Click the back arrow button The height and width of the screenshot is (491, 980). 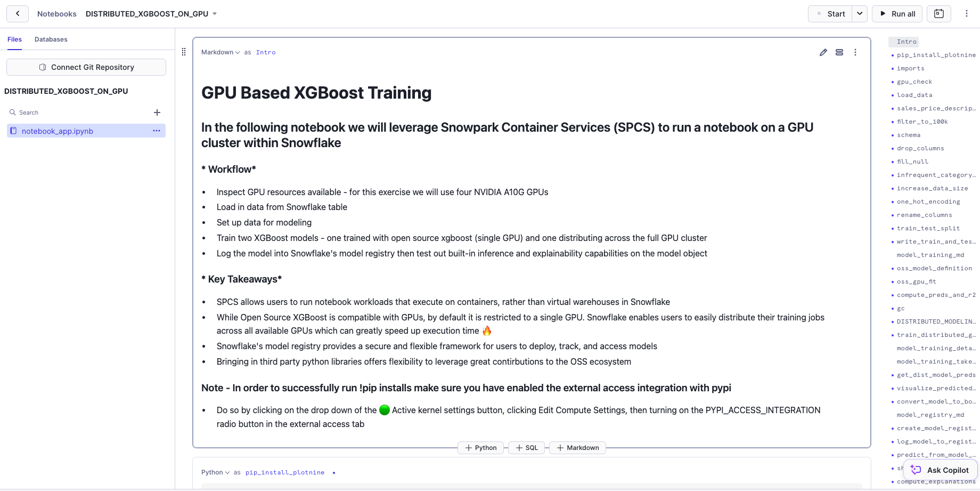(18, 14)
